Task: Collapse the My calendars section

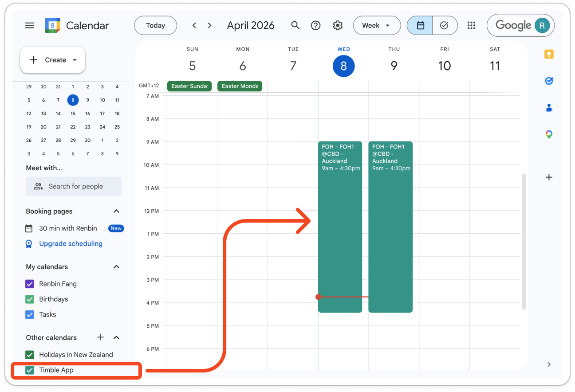Action: click(x=116, y=267)
